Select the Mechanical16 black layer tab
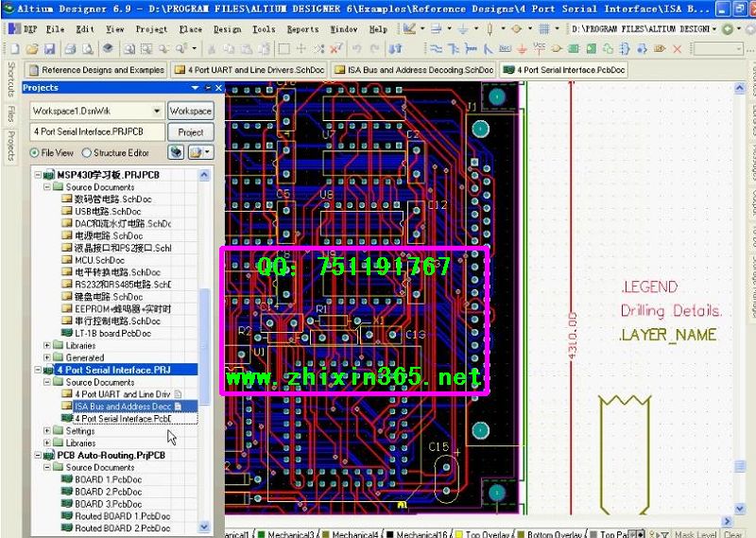 pyautogui.click(x=419, y=534)
